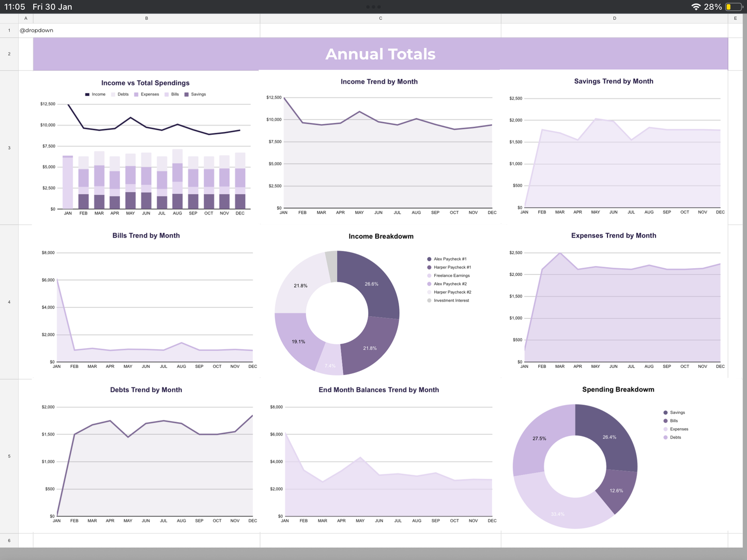This screenshot has width=747, height=560.
Task: Select the Income Breakdowm chart title
Action: (381, 236)
